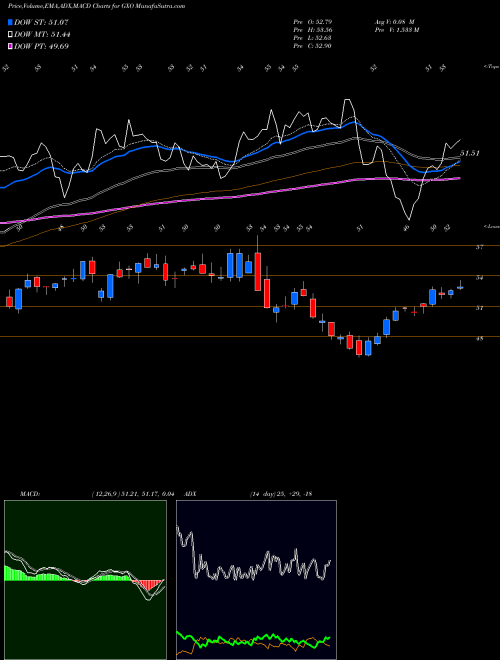Select the 'DOW ST: 51.07' legend text
This screenshot has height=660, width=500.
tap(41, 22)
